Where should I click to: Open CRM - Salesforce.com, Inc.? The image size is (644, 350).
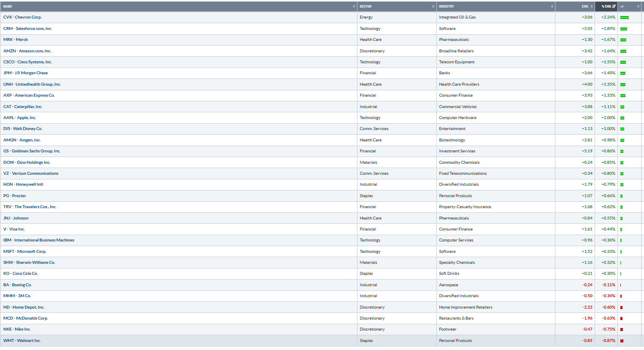pyautogui.click(x=27, y=29)
